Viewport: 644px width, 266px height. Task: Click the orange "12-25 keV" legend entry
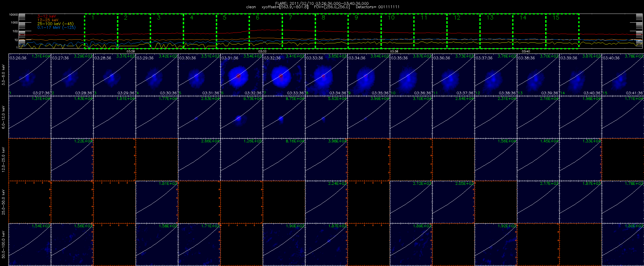click(x=48, y=20)
